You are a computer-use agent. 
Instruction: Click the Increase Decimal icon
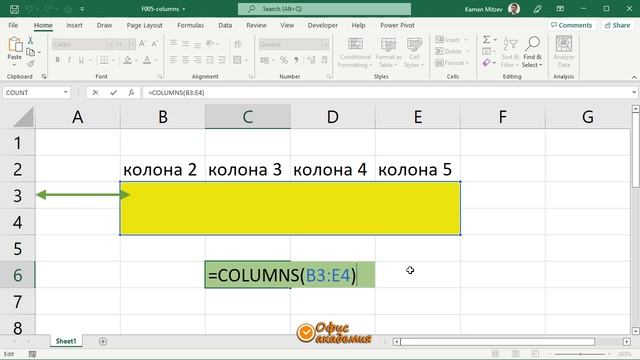[x=311, y=60]
